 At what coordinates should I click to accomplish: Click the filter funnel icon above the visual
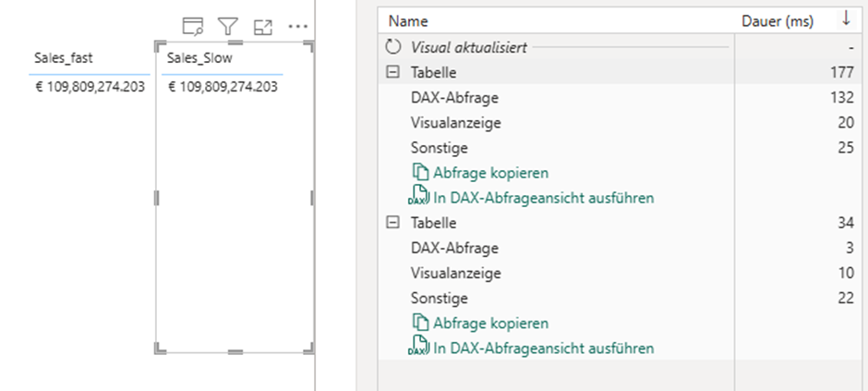click(227, 27)
